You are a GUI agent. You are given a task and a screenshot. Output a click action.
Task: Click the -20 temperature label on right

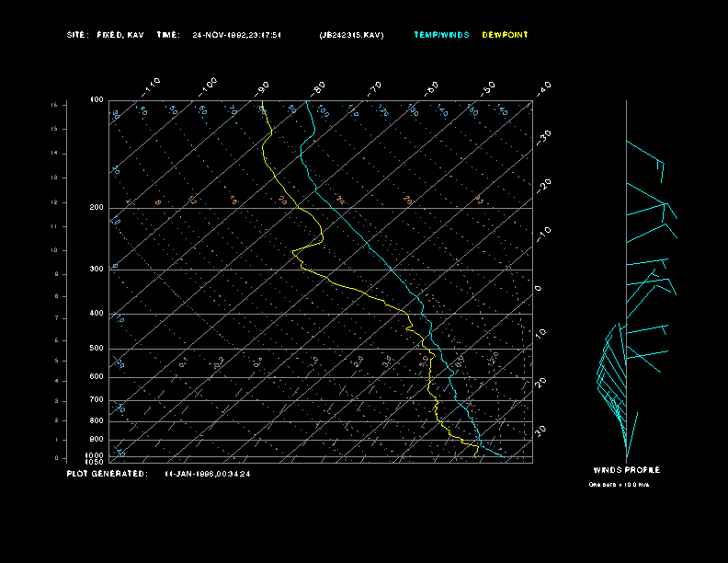pyautogui.click(x=543, y=186)
